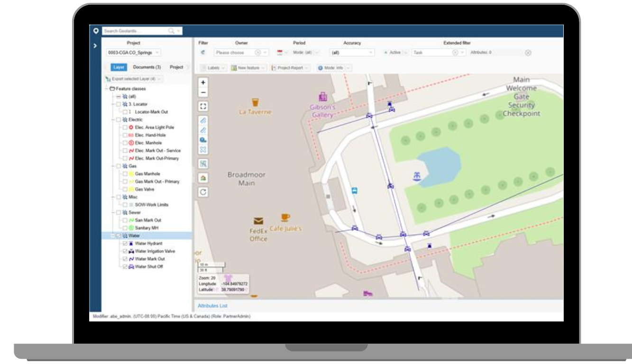Open the Accuracy (all) dropdown

click(x=353, y=53)
